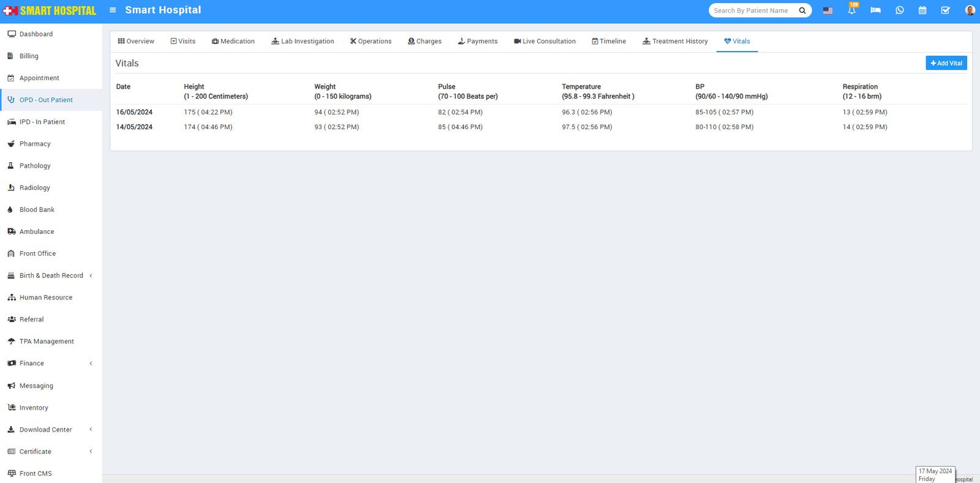Viewport: 980px width, 483px height.
Task: Switch to the Lab Investigation tab
Action: pyautogui.click(x=303, y=42)
